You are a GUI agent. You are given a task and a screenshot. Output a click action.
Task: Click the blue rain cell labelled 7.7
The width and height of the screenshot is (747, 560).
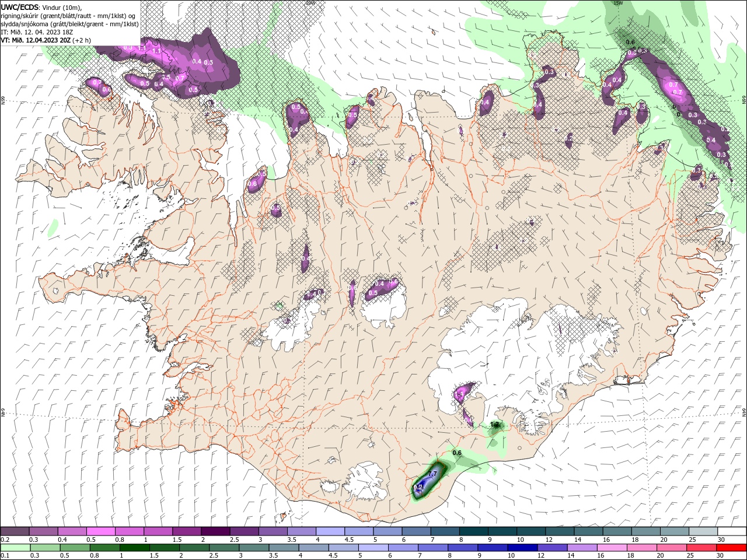point(428,482)
